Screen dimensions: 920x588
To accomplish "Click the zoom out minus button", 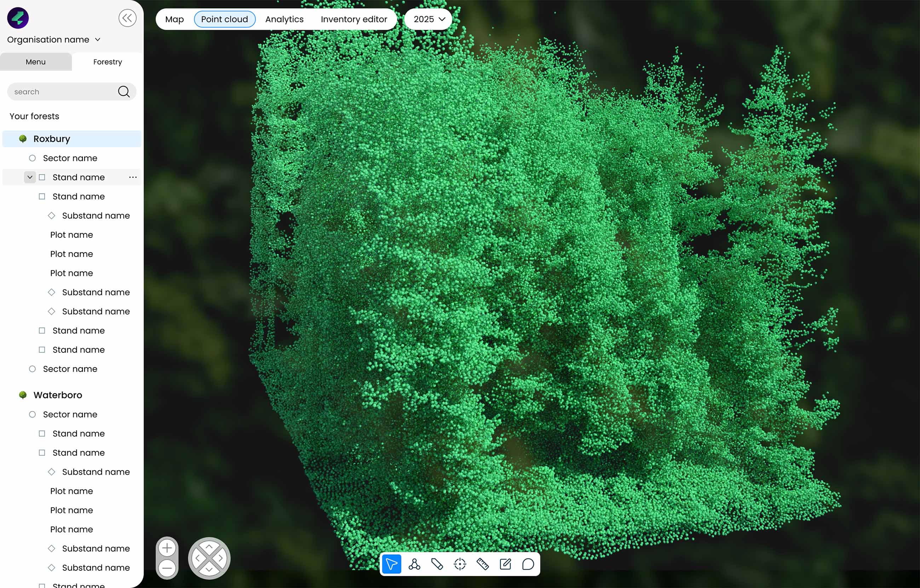I will click(167, 568).
